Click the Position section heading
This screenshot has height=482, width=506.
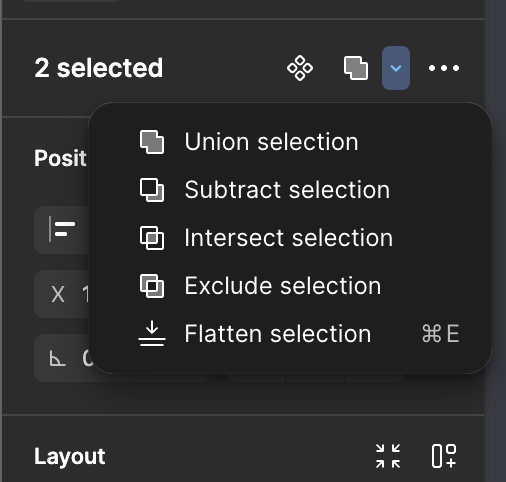[61, 158]
